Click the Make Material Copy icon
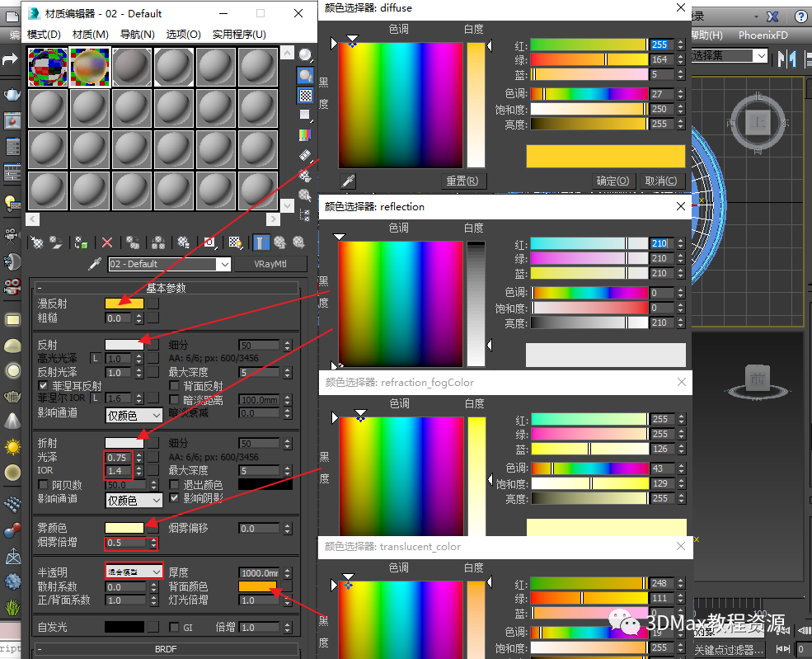 point(133,242)
